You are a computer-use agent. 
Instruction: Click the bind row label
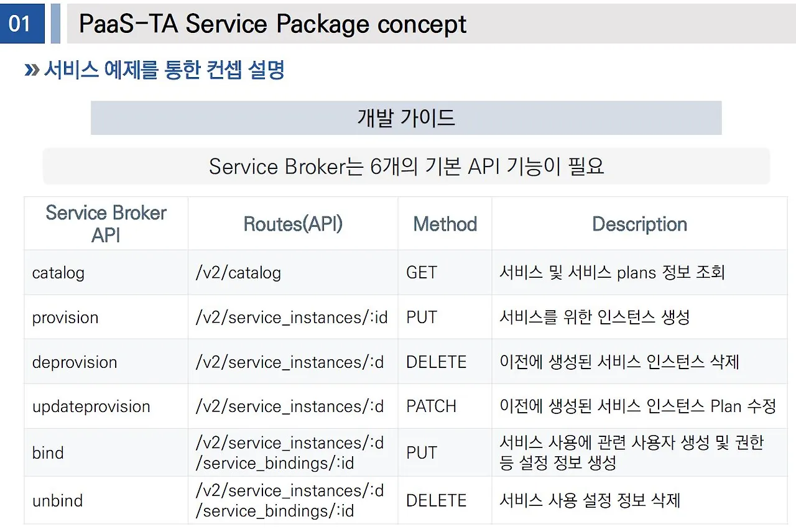point(48,452)
